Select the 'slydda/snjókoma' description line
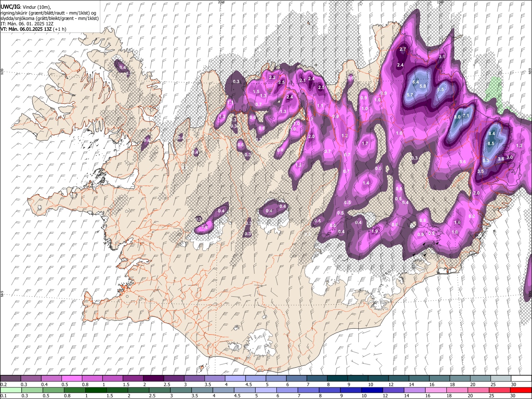This screenshot has height=399, width=532. click(49, 18)
